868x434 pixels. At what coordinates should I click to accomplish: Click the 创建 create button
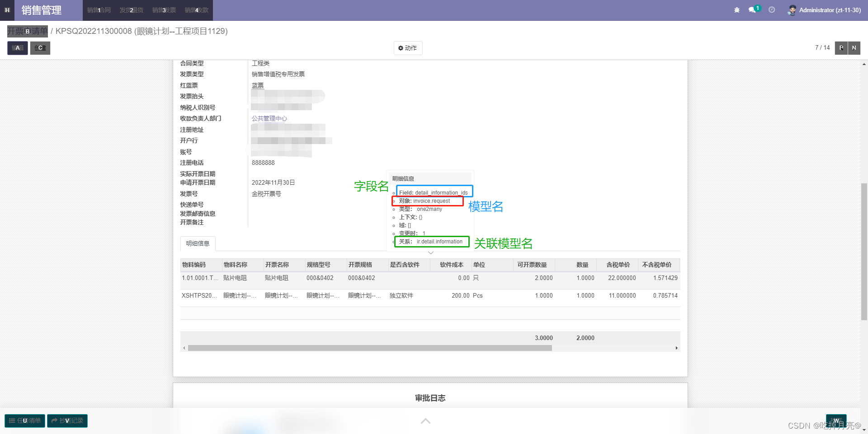[40, 48]
